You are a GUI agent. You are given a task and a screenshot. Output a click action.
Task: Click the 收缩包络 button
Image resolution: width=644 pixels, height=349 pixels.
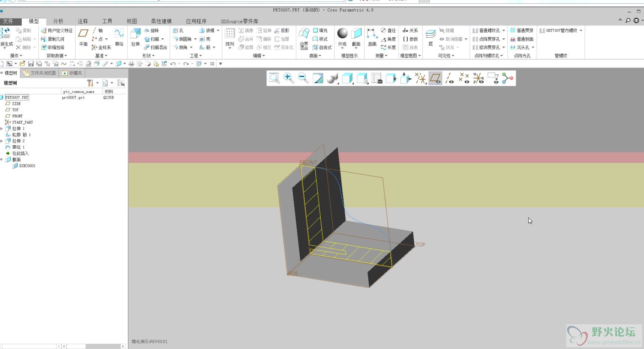coord(53,48)
